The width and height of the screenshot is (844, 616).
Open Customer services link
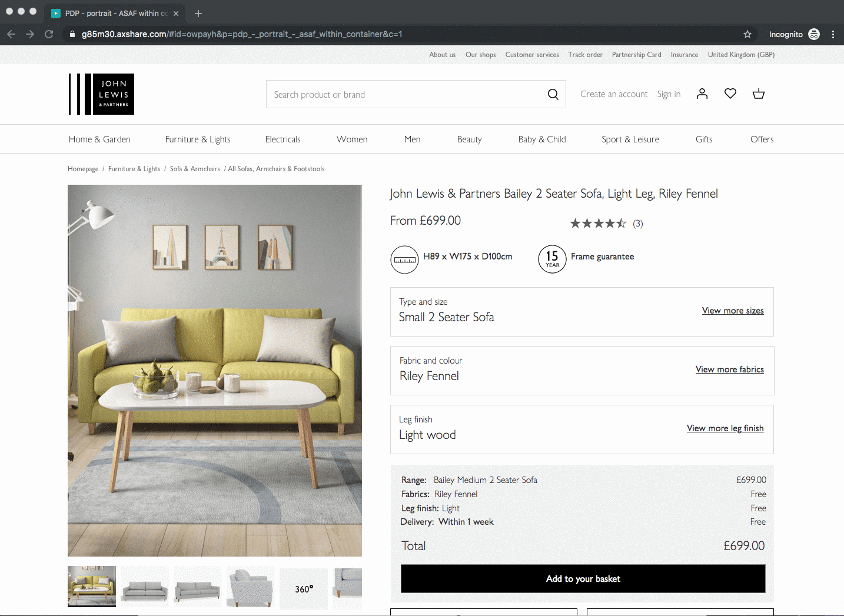pos(532,55)
